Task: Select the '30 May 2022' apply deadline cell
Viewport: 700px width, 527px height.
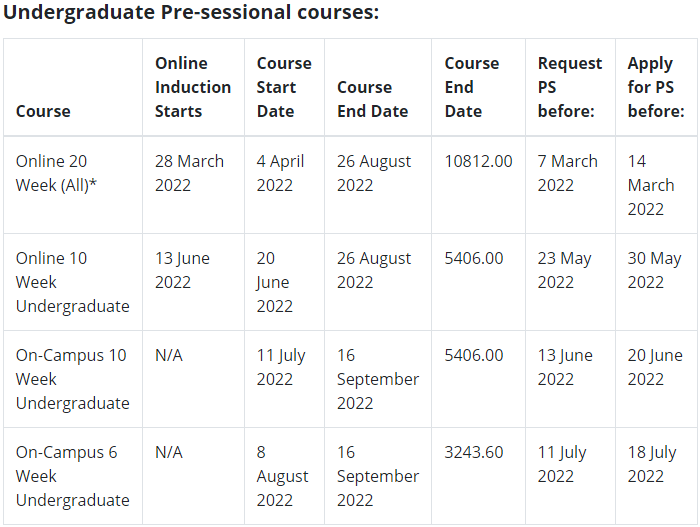Action: coord(653,270)
